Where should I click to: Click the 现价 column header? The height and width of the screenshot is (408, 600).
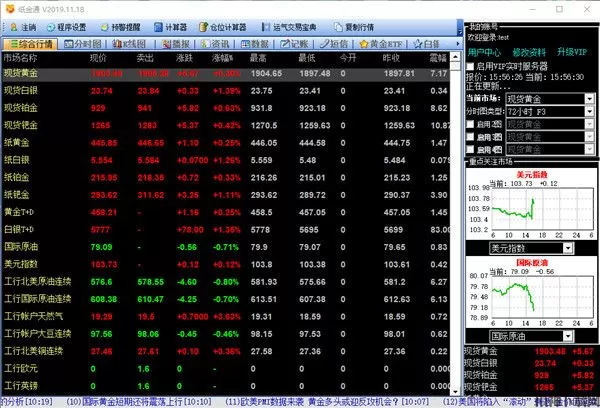pos(98,58)
